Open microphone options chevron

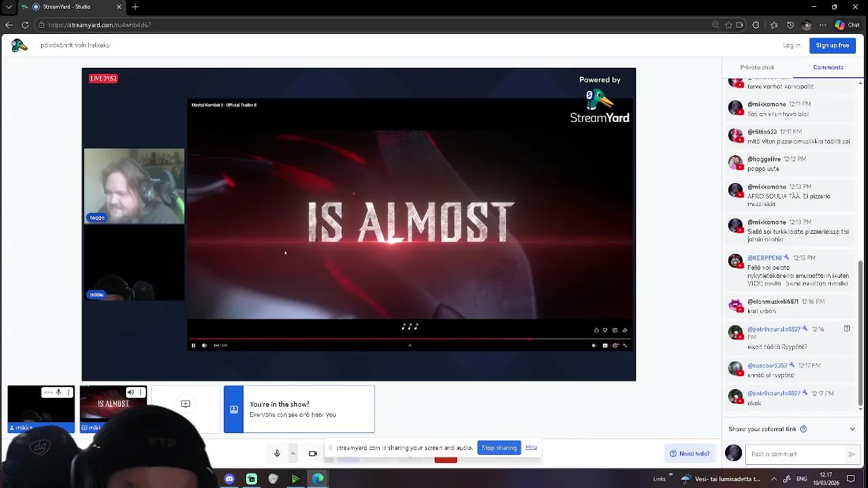[x=293, y=453]
